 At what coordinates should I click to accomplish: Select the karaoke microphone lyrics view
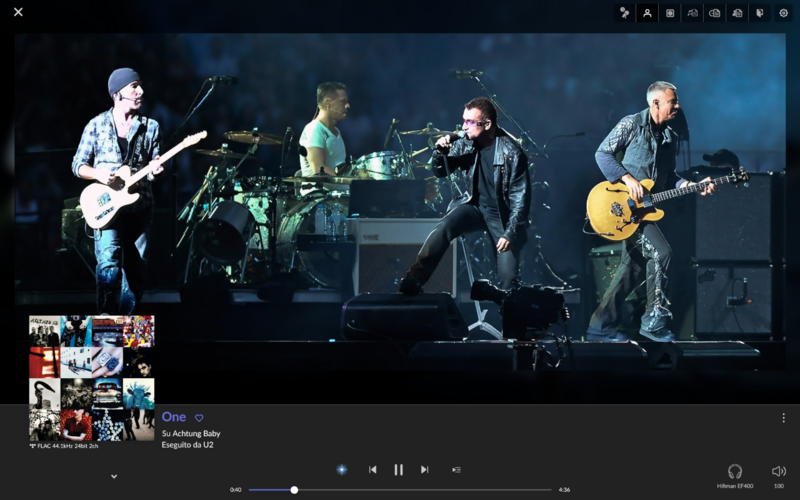(624, 13)
